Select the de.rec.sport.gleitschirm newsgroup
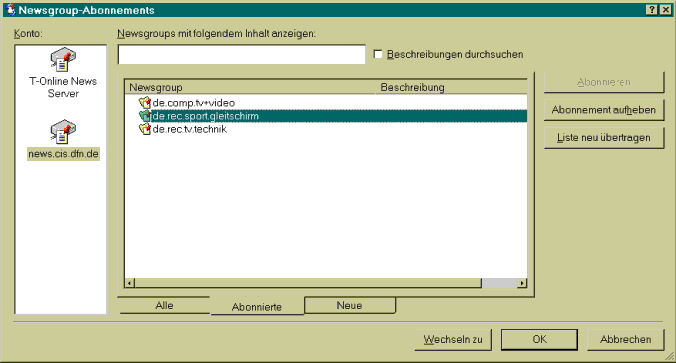Viewport: 676px width, 363px height. [x=206, y=116]
